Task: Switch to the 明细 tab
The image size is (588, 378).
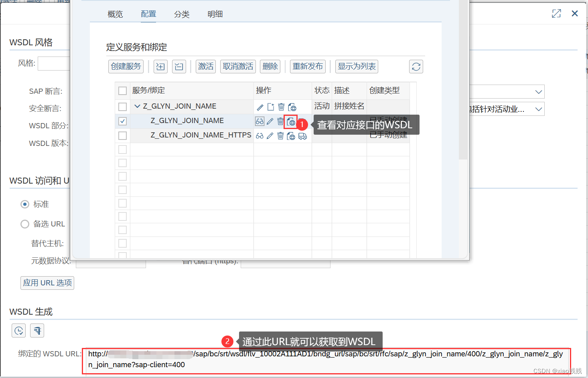Action: pyautogui.click(x=215, y=14)
